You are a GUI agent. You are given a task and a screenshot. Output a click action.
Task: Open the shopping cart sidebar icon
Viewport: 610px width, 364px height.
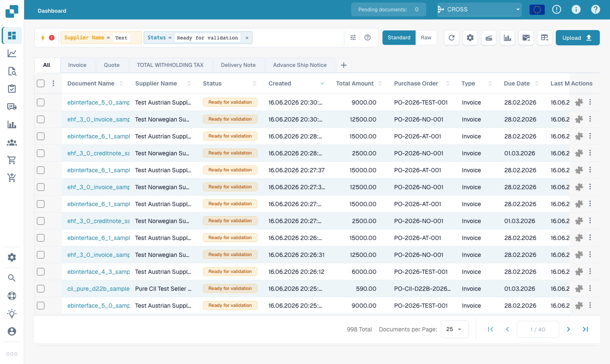12,160
